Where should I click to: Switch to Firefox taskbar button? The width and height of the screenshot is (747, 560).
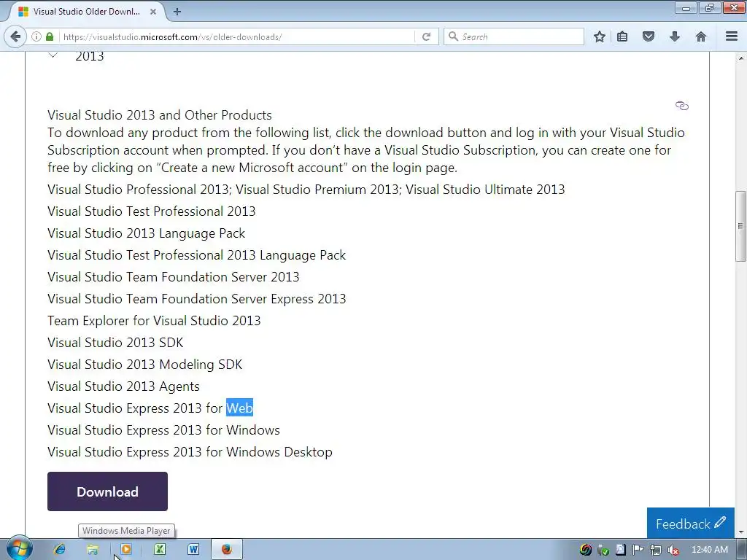point(227,550)
